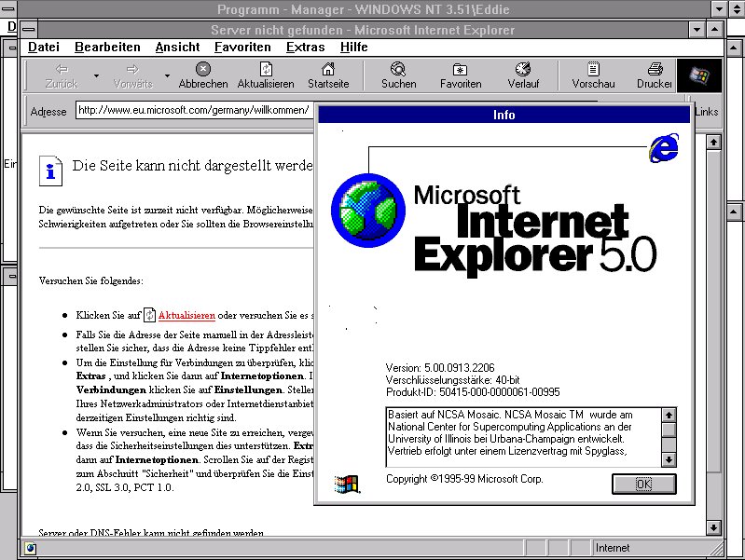Open the Ansicht menu

coord(177,47)
